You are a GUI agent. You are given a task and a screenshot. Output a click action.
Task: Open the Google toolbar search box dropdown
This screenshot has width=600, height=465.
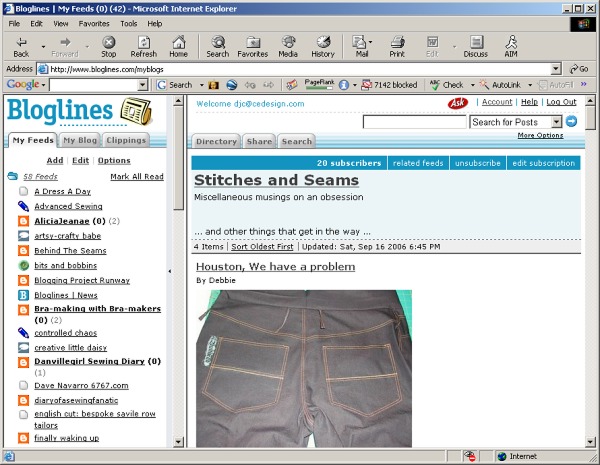(x=145, y=85)
